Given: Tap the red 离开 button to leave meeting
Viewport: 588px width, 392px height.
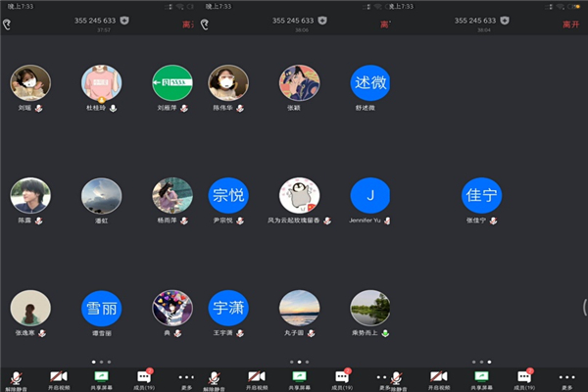Looking at the screenshot, I should point(569,24).
